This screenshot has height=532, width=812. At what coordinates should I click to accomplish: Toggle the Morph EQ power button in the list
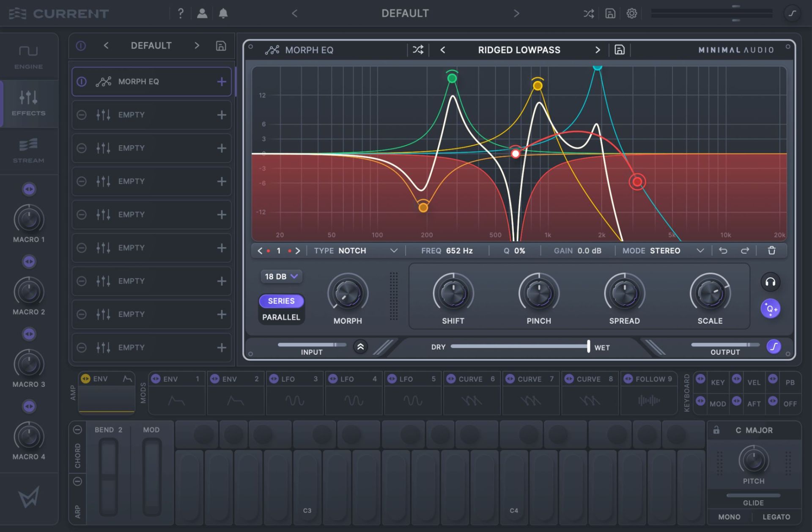82,81
